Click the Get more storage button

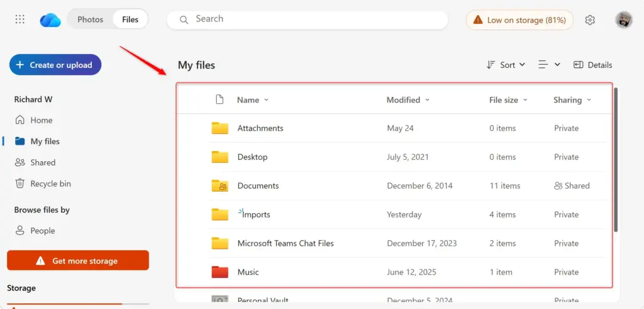[x=77, y=261]
